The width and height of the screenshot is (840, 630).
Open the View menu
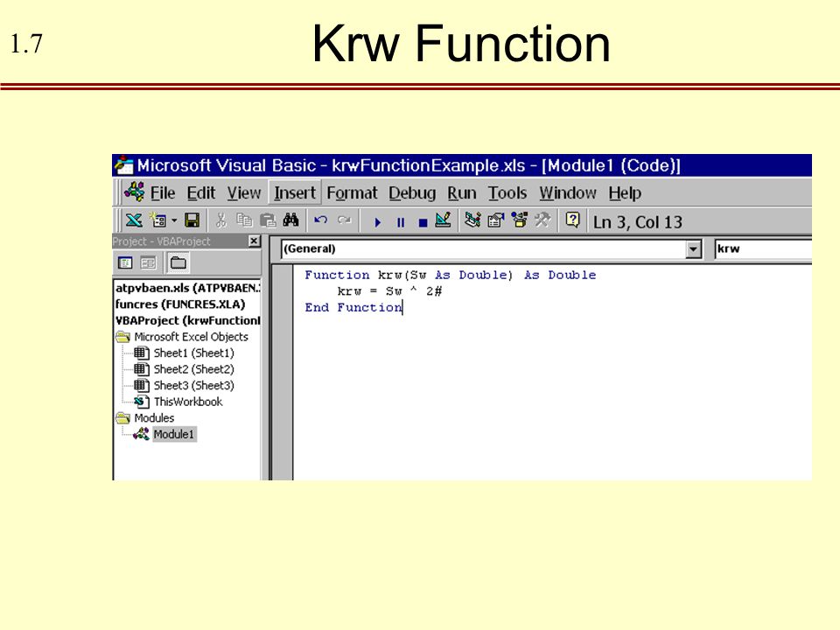244,192
